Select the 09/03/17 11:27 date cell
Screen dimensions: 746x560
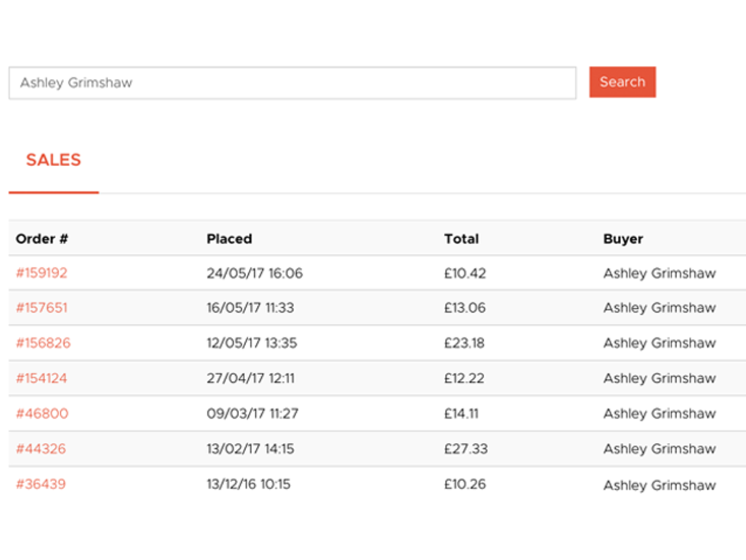pyautogui.click(x=252, y=414)
